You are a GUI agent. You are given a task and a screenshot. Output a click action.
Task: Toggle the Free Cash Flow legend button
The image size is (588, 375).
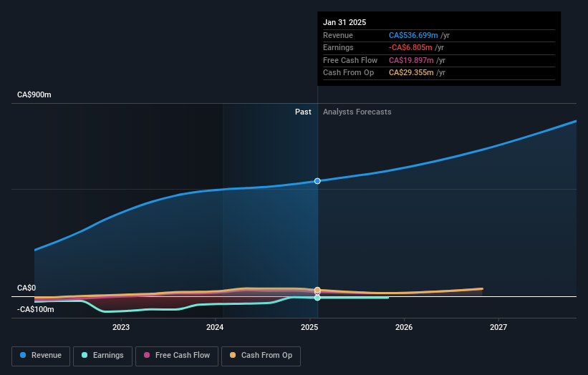coord(177,356)
